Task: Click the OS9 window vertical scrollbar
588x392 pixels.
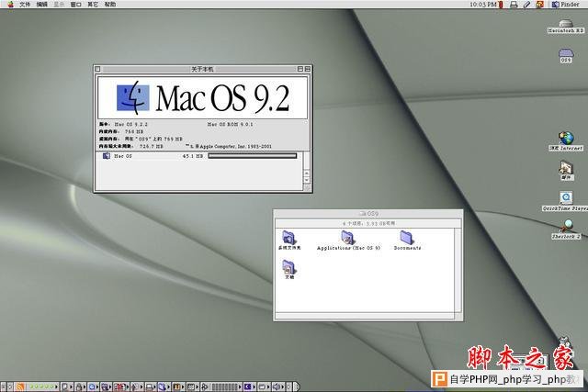Action: pyautogui.click(x=458, y=270)
